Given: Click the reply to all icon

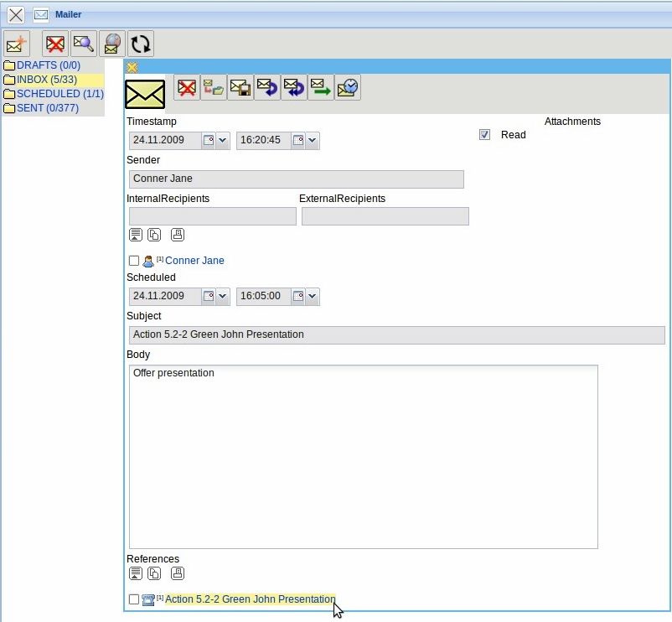Looking at the screenshot, I should [294, 87].
